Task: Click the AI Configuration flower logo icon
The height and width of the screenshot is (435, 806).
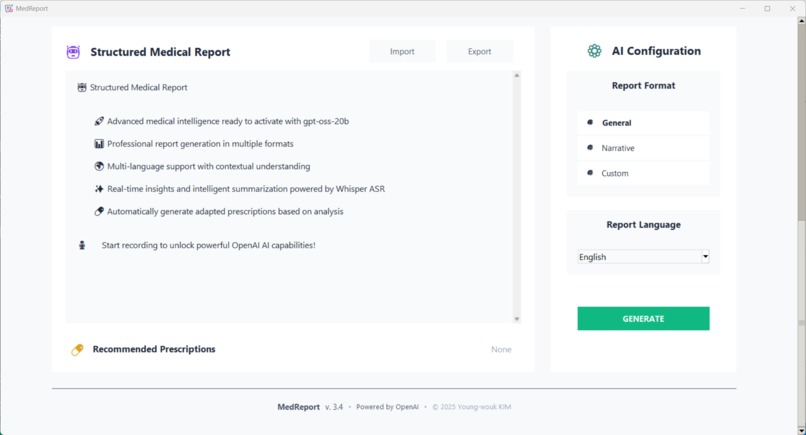Action: tap(594, 51)
